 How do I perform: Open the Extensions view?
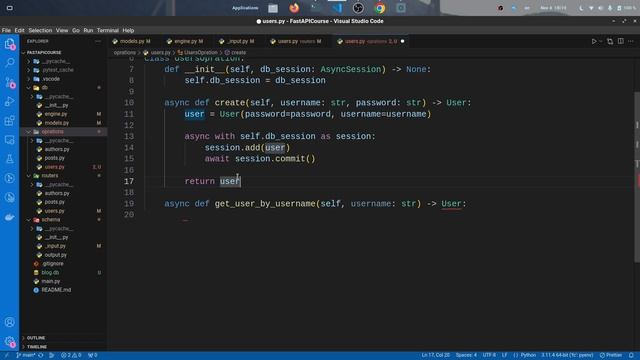pyautogui.click(x=9, y=120)
